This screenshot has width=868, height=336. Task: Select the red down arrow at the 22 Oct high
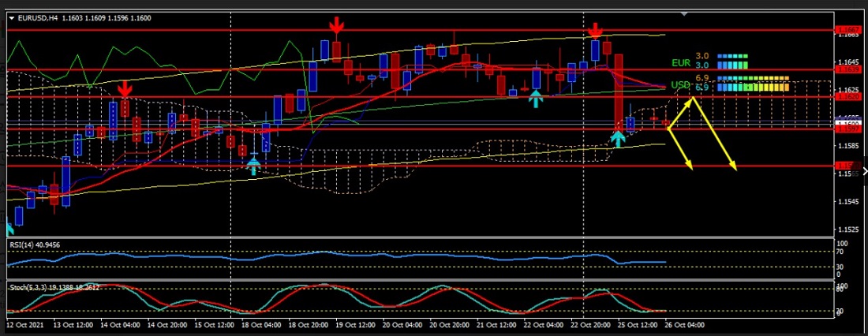point(596,31)
